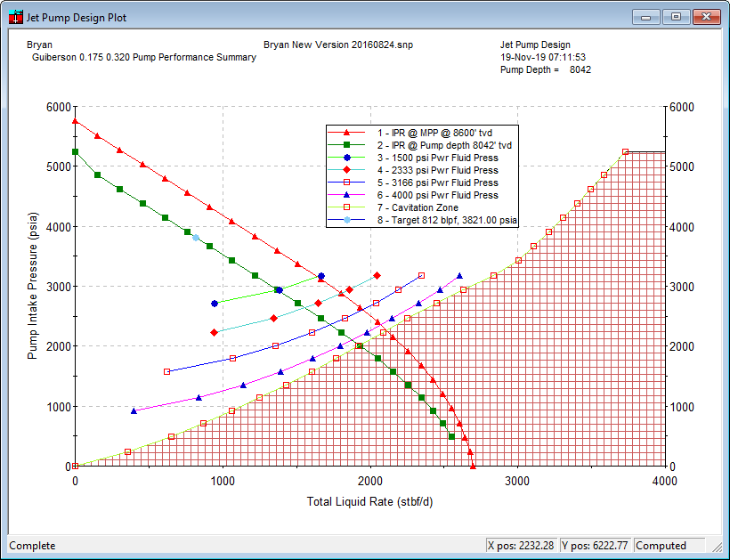Screen dimensions: 730x560
Task: Minimize the Jet Pump Design Plot window
Action: (x=645, y=16)
